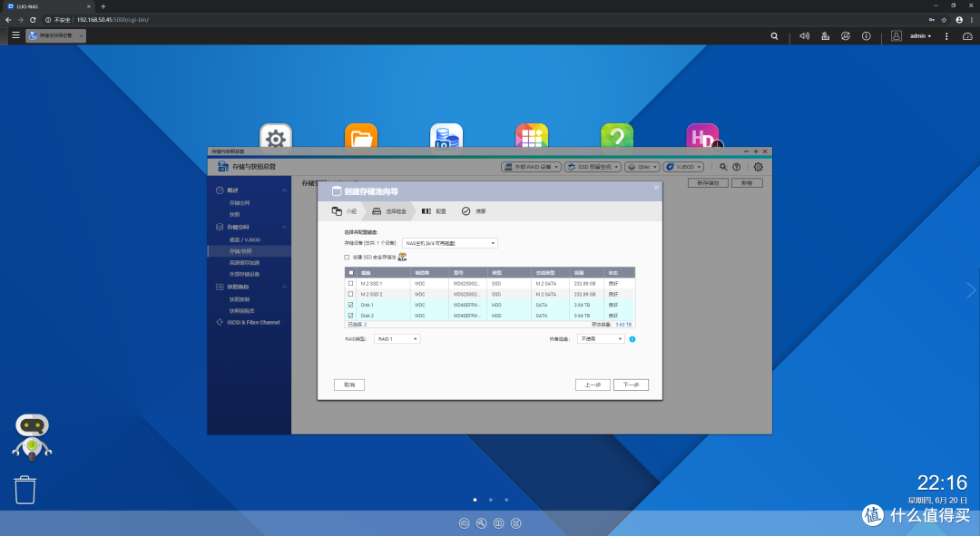Open Control Panel gear desktop icon
The height and width of the screenshot is (536, 980).
tap(276, 136)
